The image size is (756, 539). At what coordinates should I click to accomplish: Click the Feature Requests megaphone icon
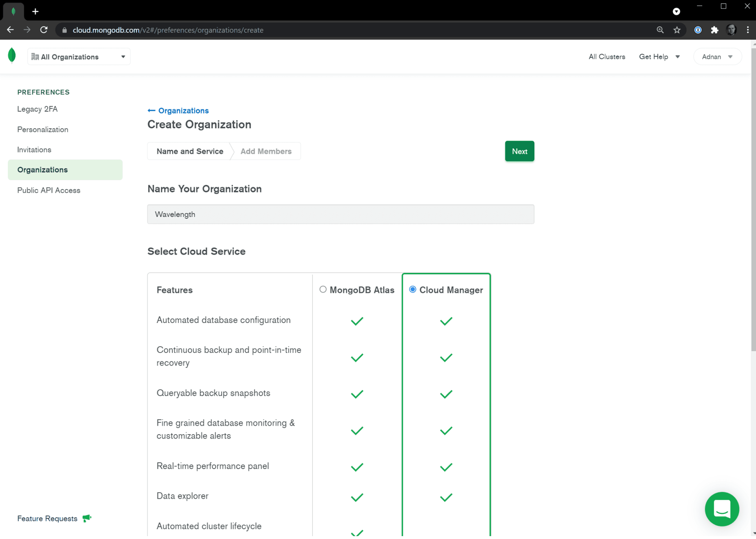(x=87, y=518)
